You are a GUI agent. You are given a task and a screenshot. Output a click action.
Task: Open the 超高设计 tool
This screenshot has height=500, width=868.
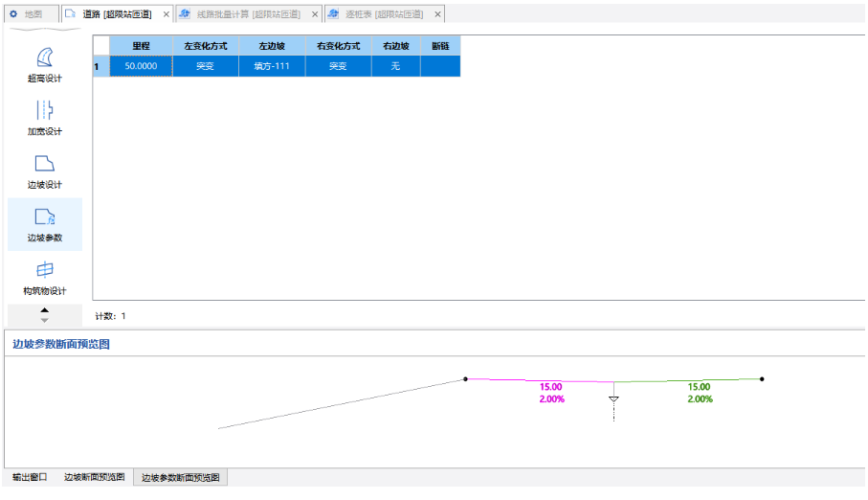tap(45, 65)
